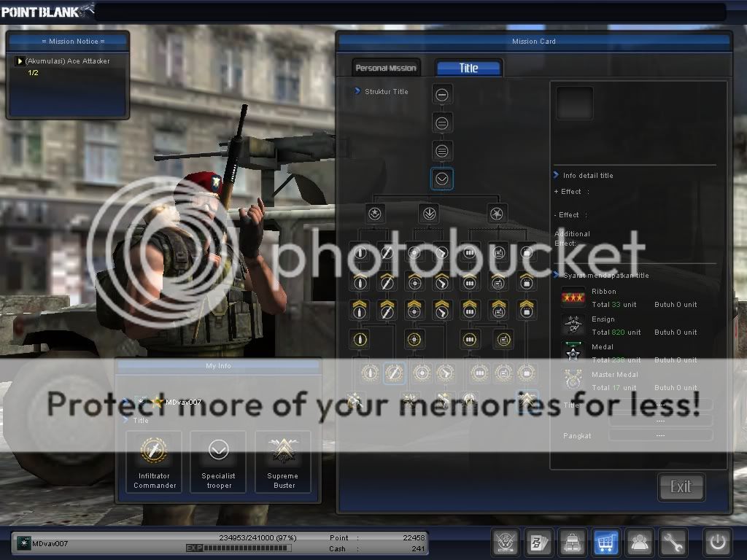
Task: Select the single-chevron crosshair title icon
Action: coord(414,282)
